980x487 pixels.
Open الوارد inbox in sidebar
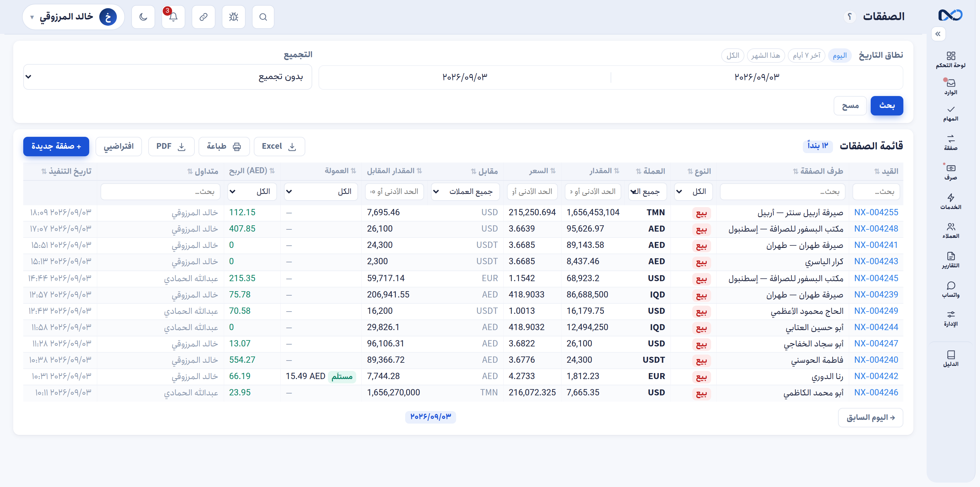pyautogui.click(x=951, y=87)
